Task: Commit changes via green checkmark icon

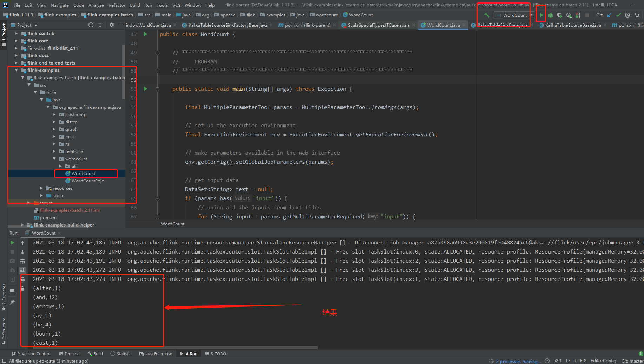Action: tap(618, 15)
